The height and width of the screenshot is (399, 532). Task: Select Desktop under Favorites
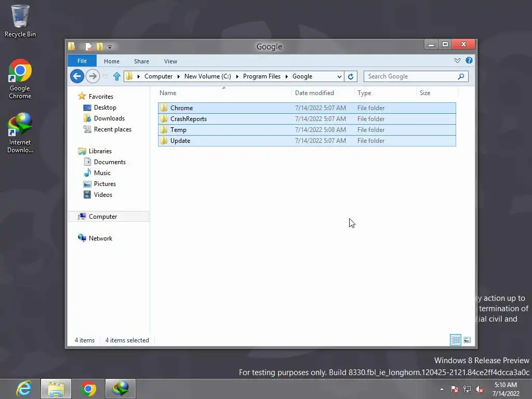105,107
